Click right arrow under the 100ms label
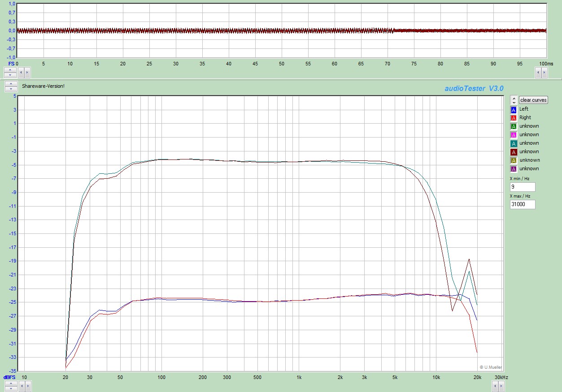The width and height of the screenshot is (562, 392). [x=544, y=72]
